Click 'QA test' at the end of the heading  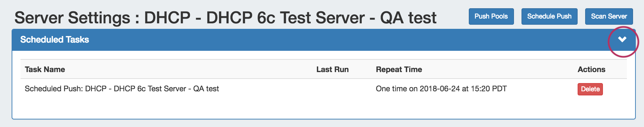pyautogui.click(x=408, y=18)
